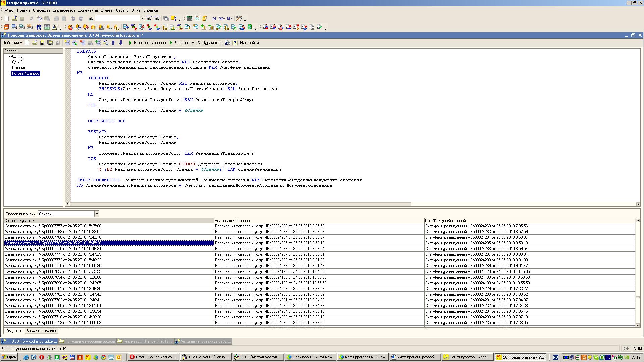Click the M+ memory add button
The height and width of the screenshot is (362, 644).
pos(222,19)
